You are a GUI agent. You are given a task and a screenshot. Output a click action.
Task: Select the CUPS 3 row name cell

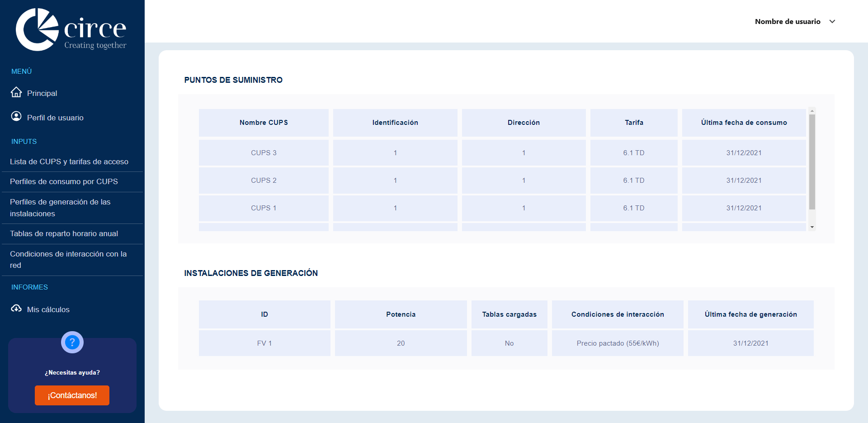tap(264, 153)
